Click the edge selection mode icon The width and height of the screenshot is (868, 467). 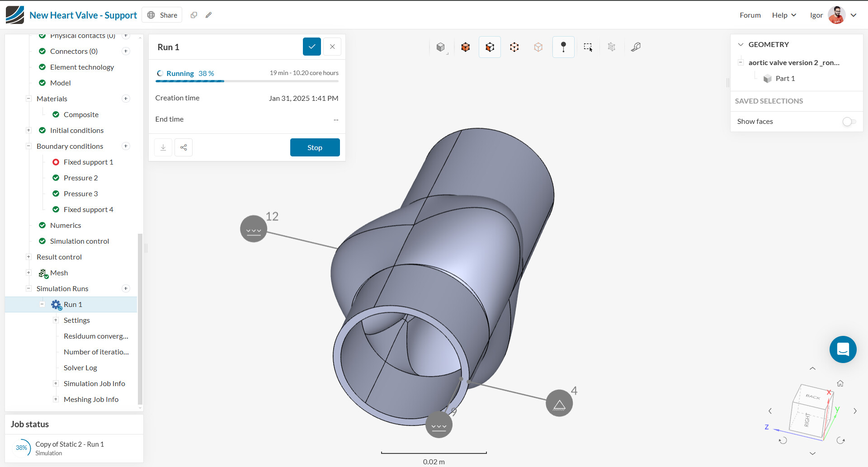tap(514, 47)
